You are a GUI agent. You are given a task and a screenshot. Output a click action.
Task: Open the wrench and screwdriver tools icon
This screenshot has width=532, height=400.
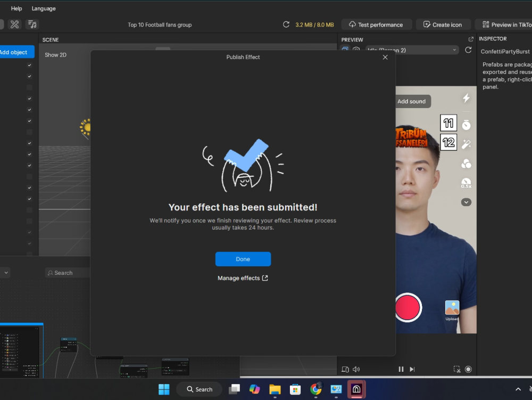pos(14,25)
